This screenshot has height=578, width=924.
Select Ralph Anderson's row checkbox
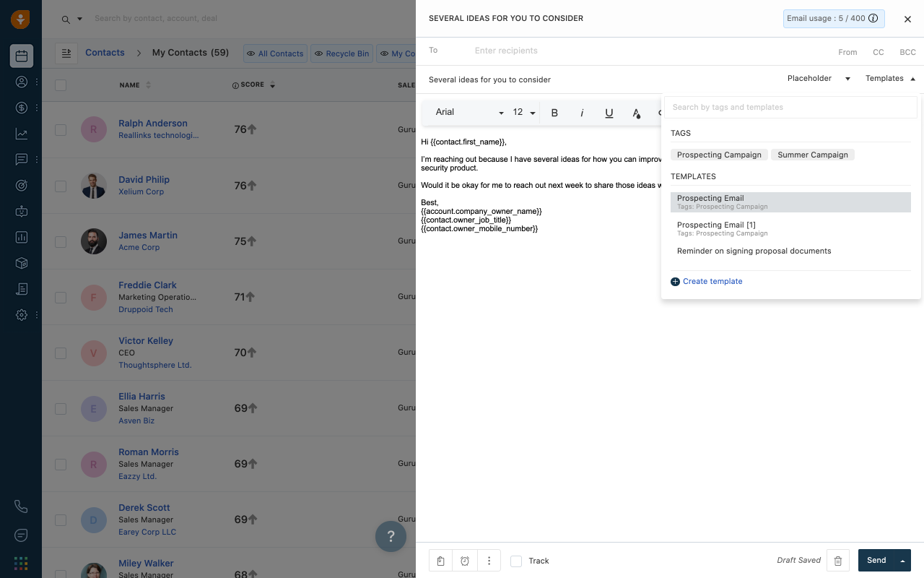(x=61, y=130)
